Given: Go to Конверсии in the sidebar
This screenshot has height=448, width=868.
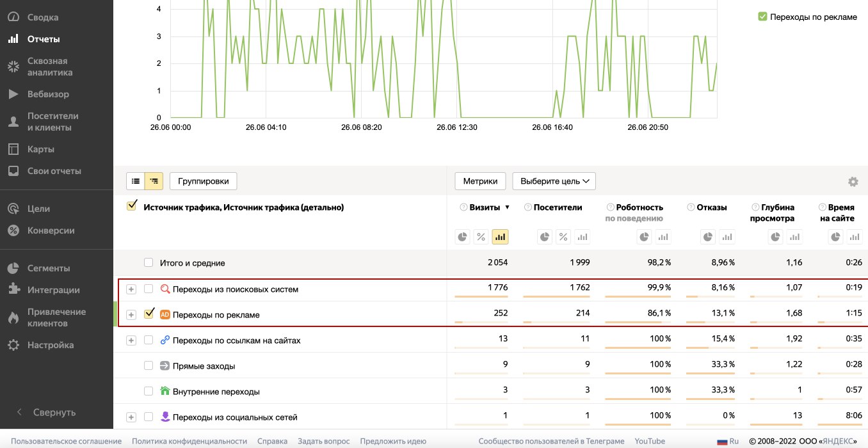Looking at the screenshot, I should coord(51,230).
